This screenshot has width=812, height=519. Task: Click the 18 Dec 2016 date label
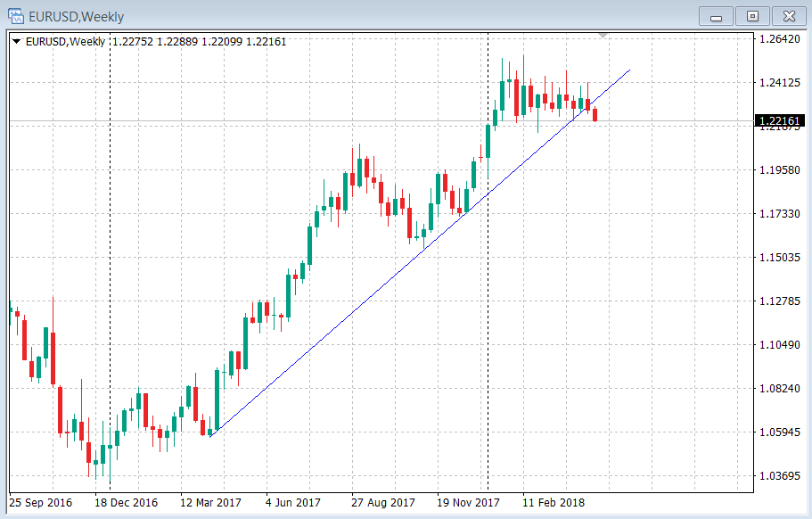(x=126, y=502)
